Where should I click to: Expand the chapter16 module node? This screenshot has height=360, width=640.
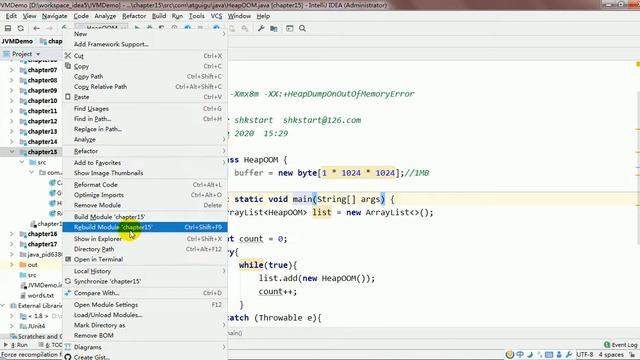pos(11,234)
